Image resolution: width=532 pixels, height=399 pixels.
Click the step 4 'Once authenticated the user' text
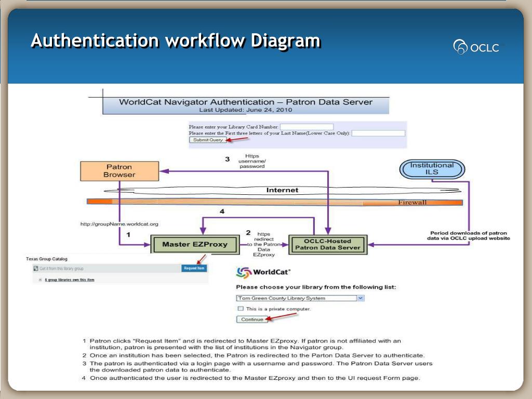[255, 378]
